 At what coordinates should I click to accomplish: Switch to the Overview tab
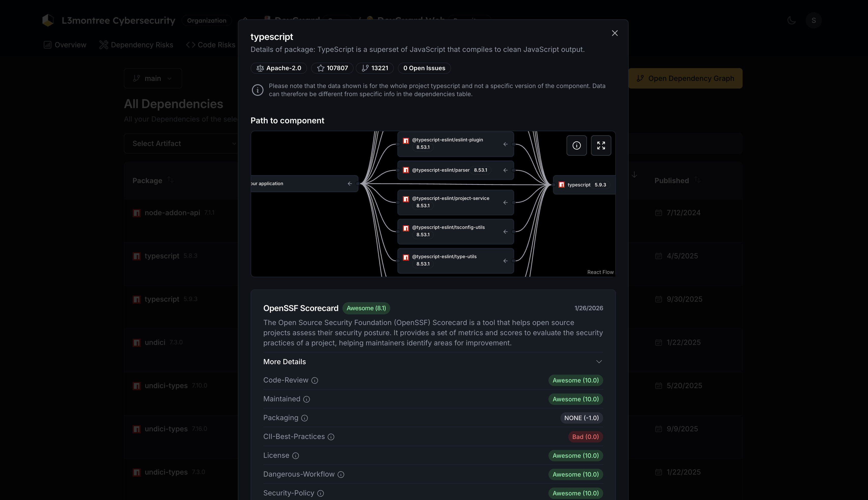[x=65, y=45]
